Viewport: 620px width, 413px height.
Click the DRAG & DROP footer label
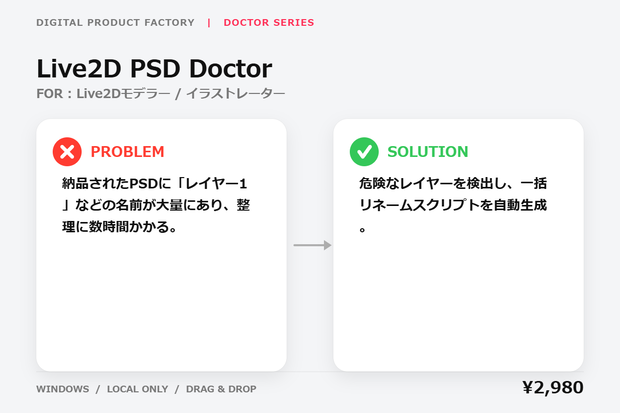pos(221,389)
